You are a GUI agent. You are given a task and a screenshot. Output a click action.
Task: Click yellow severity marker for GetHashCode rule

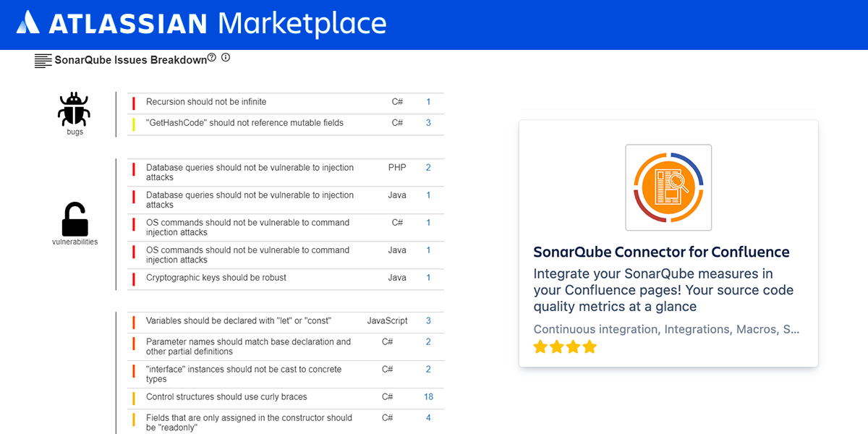134,124
